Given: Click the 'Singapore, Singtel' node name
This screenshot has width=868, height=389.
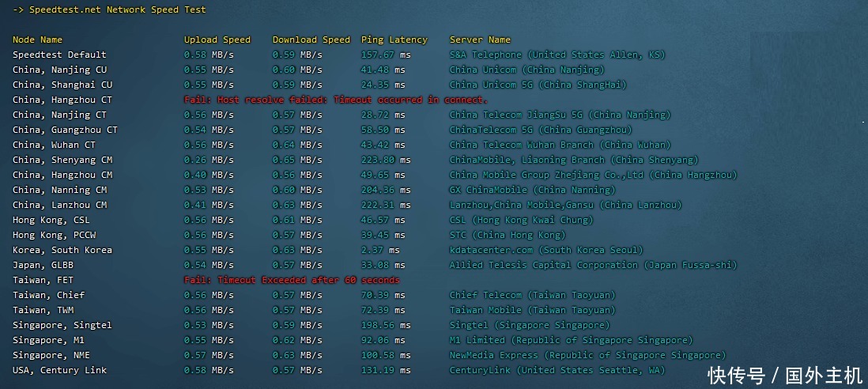Looking at the screenshot, I should pyautogui.click(x=62, y=325).
